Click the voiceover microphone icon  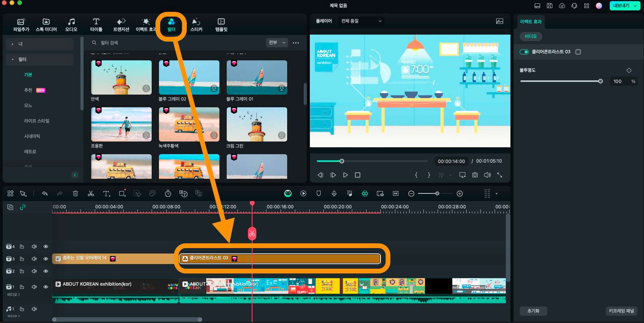(334, 193)
